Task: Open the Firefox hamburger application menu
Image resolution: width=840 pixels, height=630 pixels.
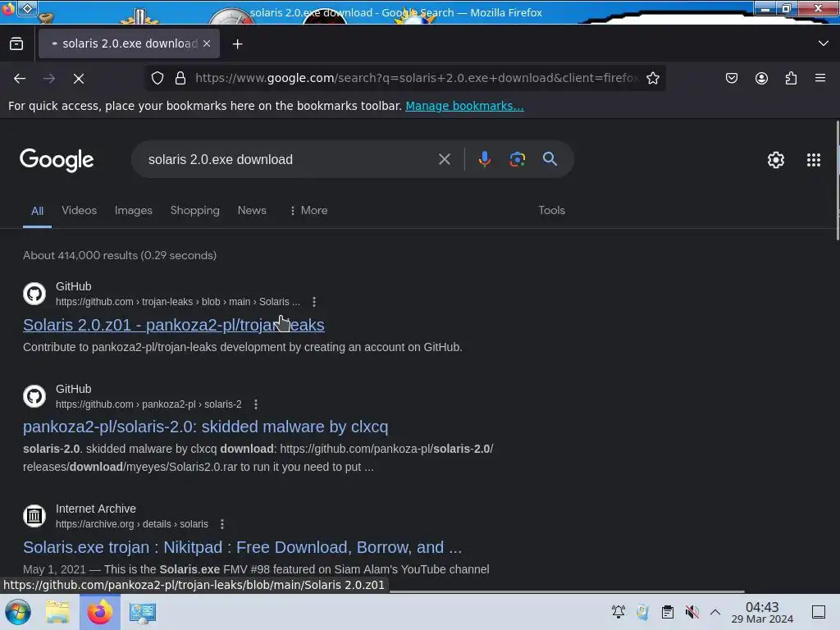Action: (820, 78)
